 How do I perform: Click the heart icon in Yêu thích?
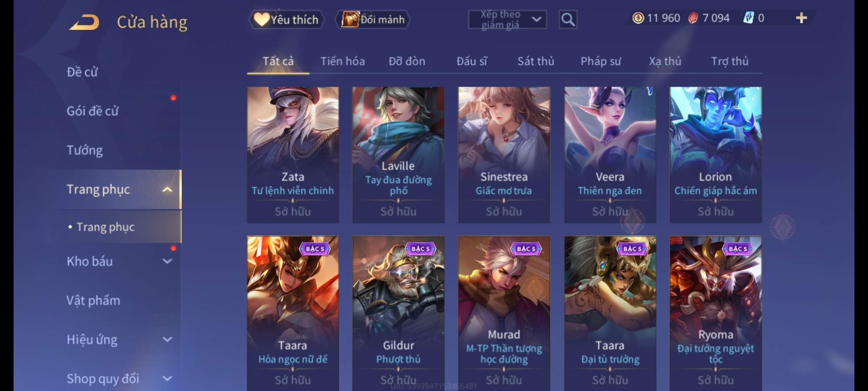pyautogui.click(x=261, y=19)
